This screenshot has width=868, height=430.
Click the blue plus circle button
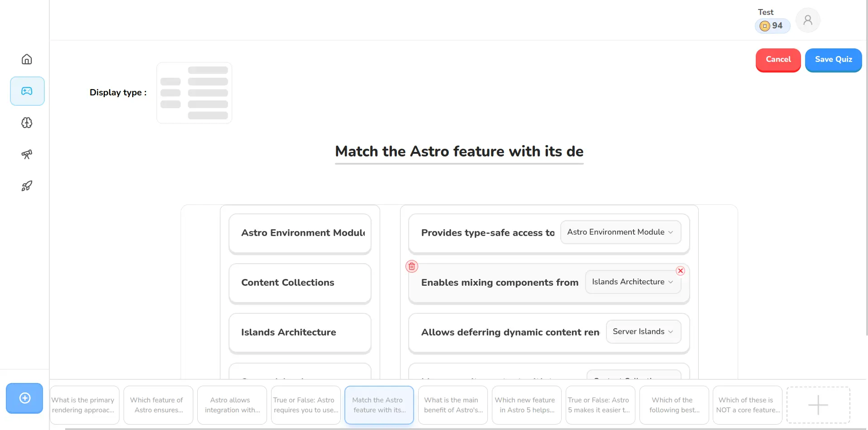(24, 398)
